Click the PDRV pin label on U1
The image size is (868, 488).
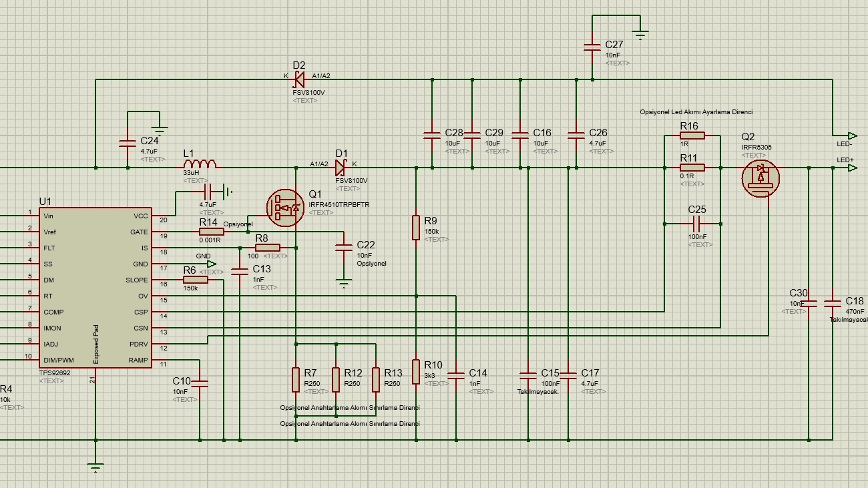coord(139,344)
